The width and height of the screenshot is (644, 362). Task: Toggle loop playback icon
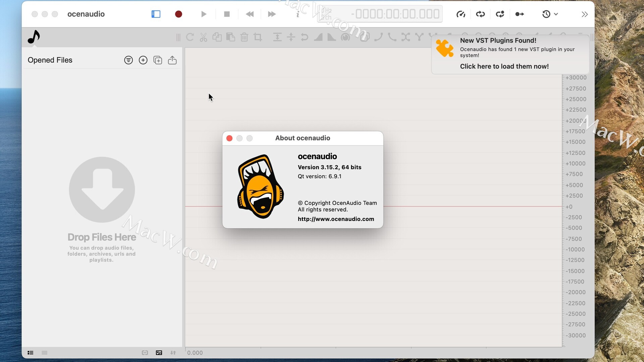coord(480,14)
